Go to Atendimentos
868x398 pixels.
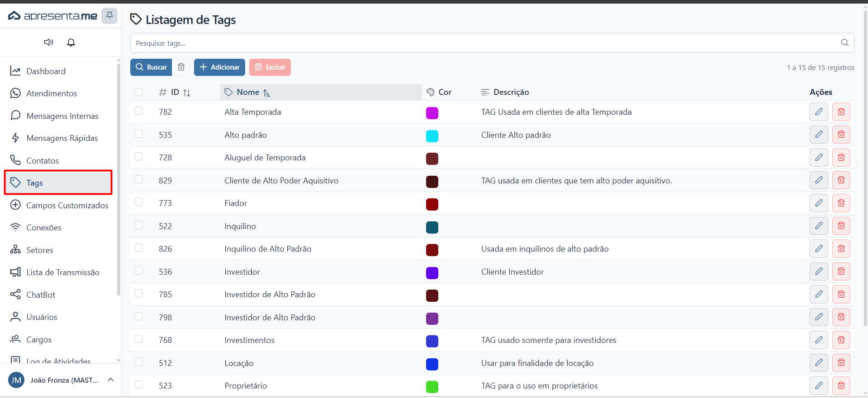pyautogui.click(x=59, y=94)
